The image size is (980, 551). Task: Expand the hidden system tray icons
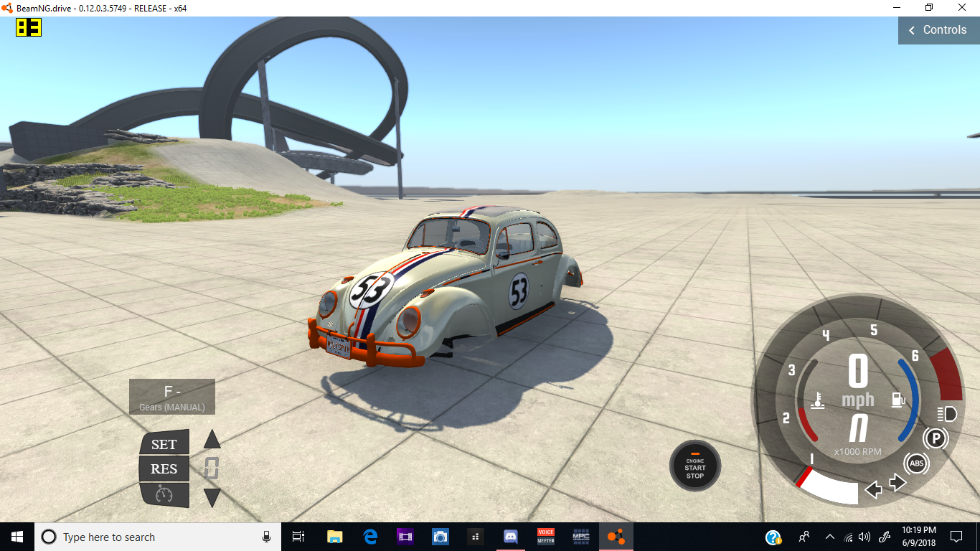pyautogui.click(x=830, y=537)
